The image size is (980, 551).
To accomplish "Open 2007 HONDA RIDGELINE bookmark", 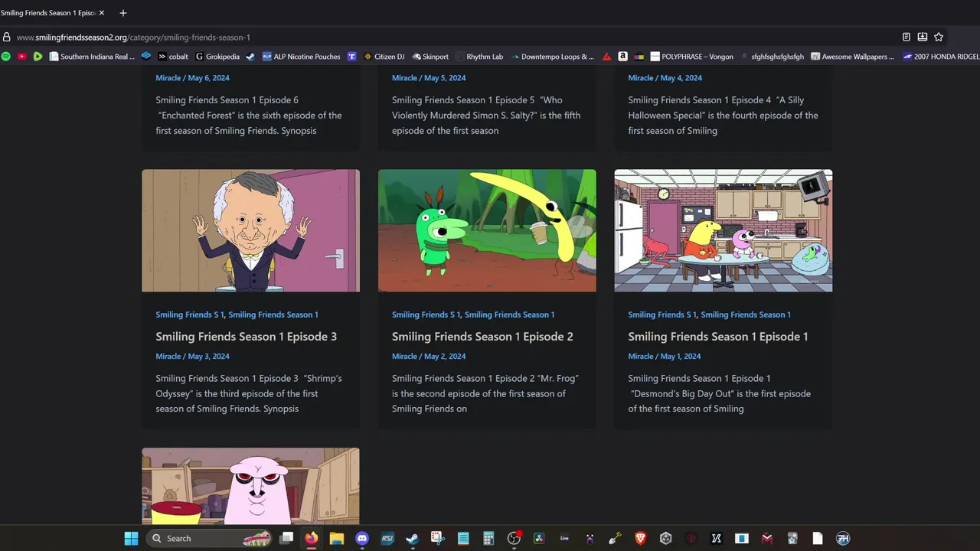I will pyautogui.click(x=941, y=57).
